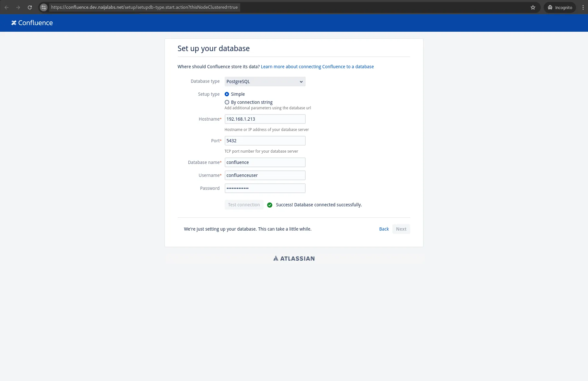Click the Confluence logo in header

pyautogui.click(x=32, y=23)
